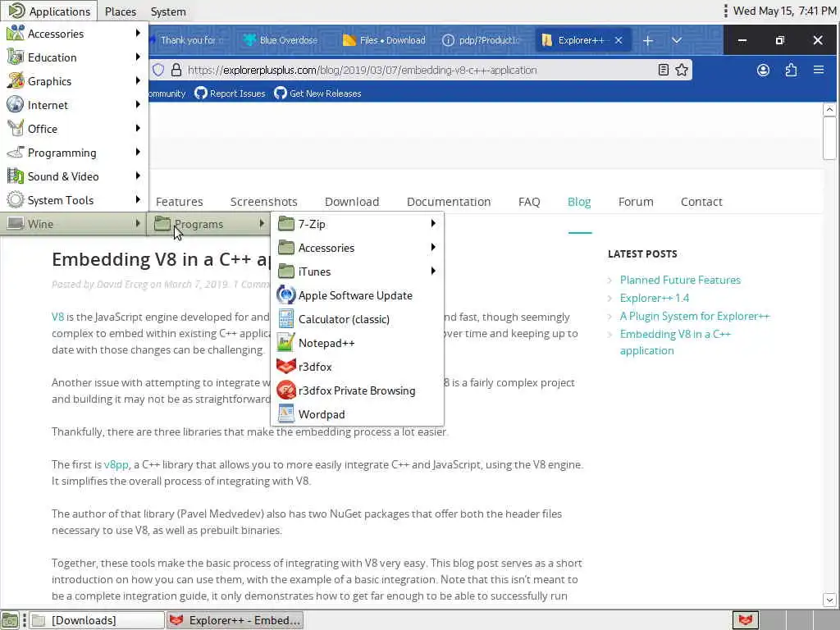Go to the FAQ page
This screenshot has width=840, height=630.
pyautogui.click(x=529, y=202)
